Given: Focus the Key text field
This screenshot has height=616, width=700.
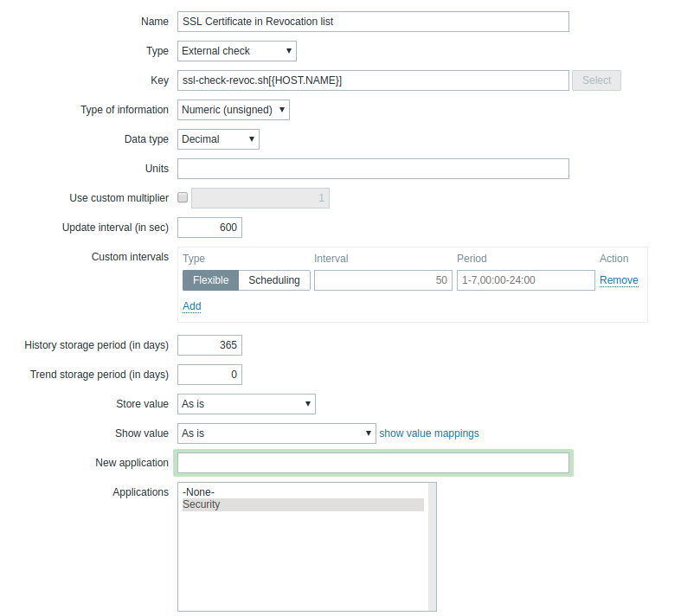Looking at the screenshot, I should pos(373,80).
